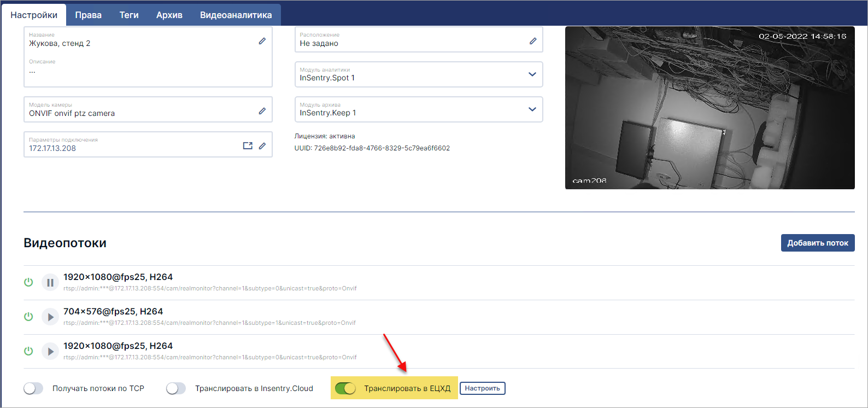Enable Транслировать в Insentry.Cloud switch

pos(176,388)
